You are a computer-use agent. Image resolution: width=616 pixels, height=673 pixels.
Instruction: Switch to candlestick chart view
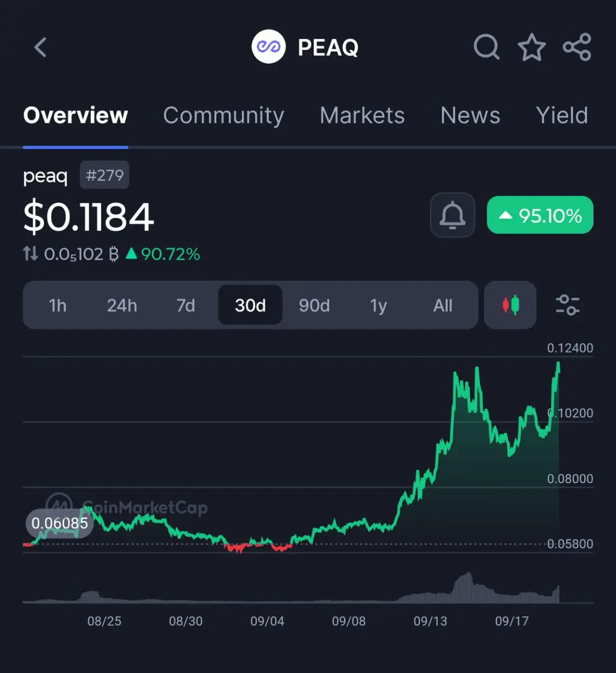click(x=511, y=305)
